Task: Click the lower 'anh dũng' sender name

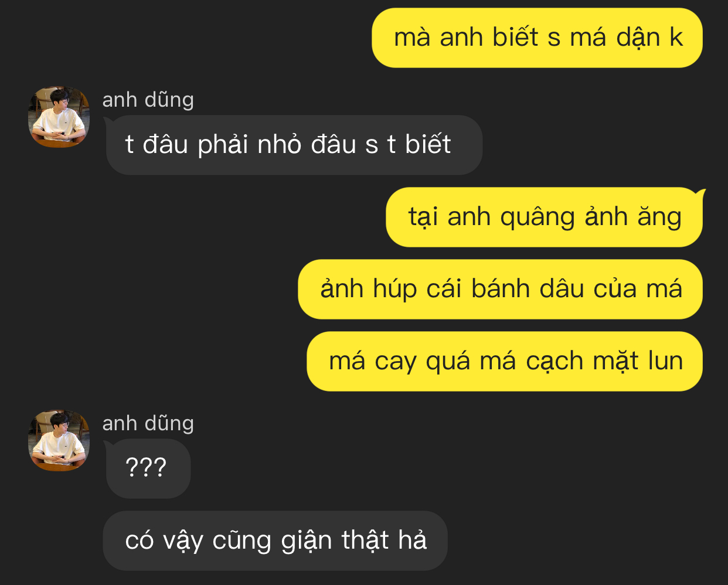Action: [148, 423]
